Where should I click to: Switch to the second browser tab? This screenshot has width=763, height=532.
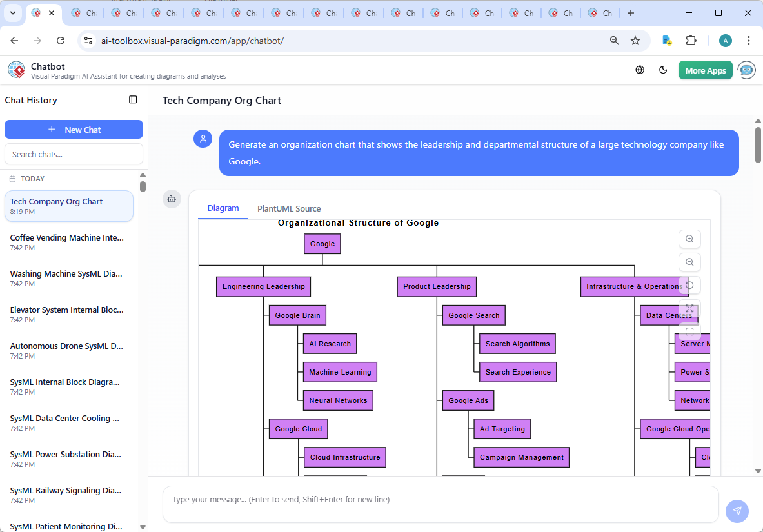tap(83, 13)
